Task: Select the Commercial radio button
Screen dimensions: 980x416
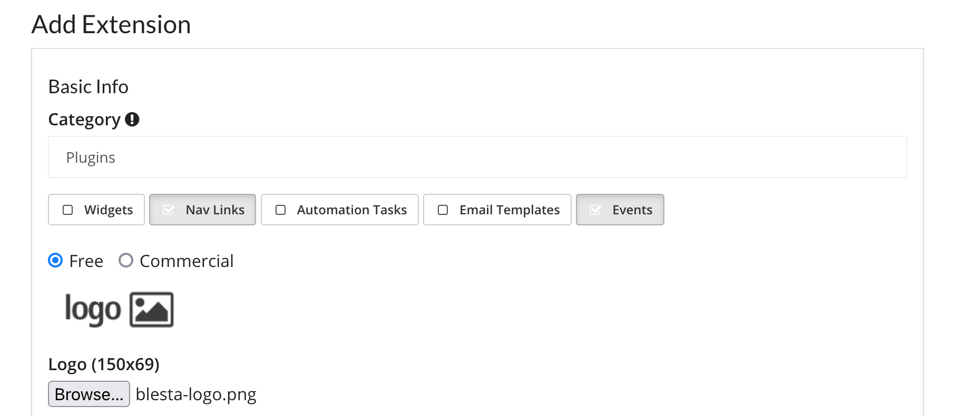Action: coord(126,261)
